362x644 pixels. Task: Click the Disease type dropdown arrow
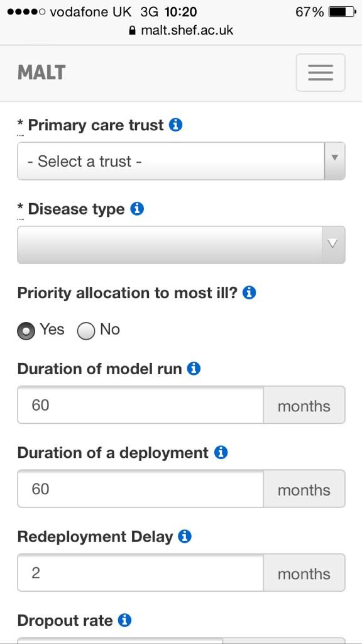pos(333,245)
